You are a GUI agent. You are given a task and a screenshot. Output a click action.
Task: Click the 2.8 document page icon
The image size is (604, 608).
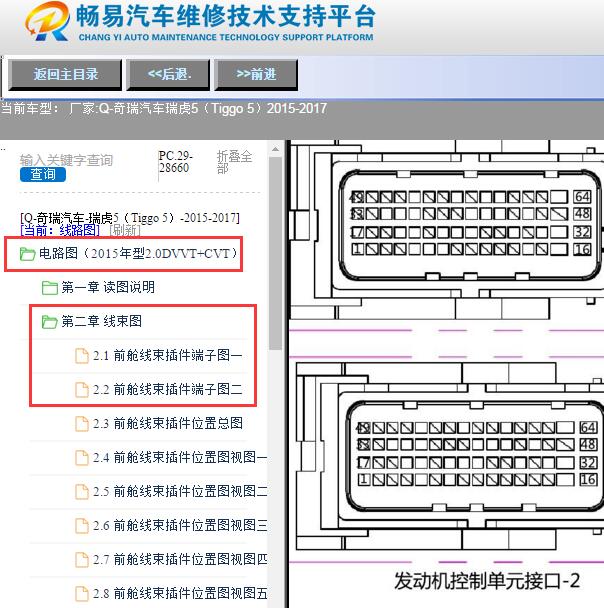81,594
